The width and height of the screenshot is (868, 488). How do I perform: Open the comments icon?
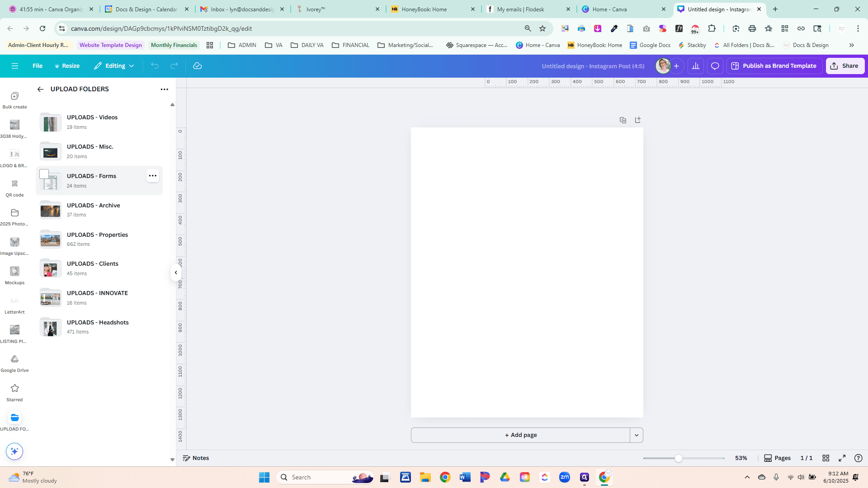tap(715, 66)
